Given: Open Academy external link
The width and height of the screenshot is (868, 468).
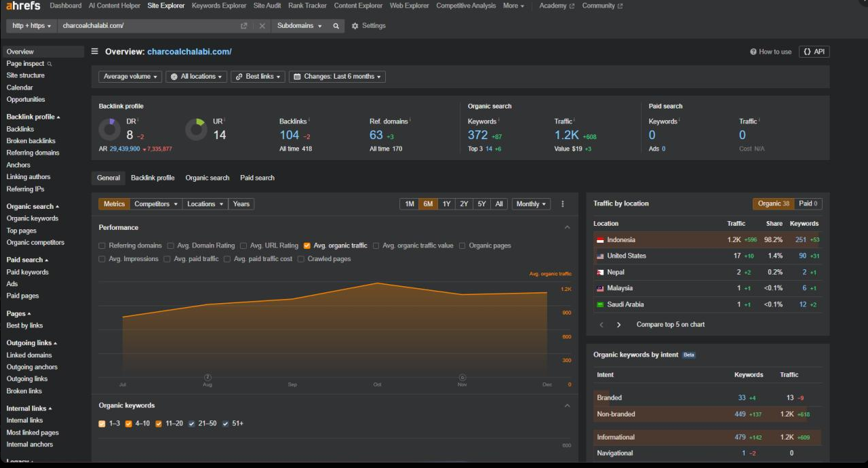Looking at the screenshot, I should pos(557,5).
